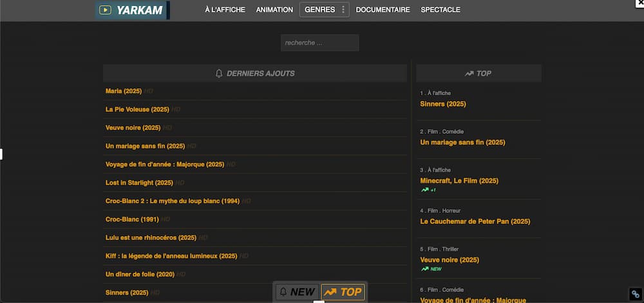
Task: Click the YARKAM logo
Action: coord(132,10)
